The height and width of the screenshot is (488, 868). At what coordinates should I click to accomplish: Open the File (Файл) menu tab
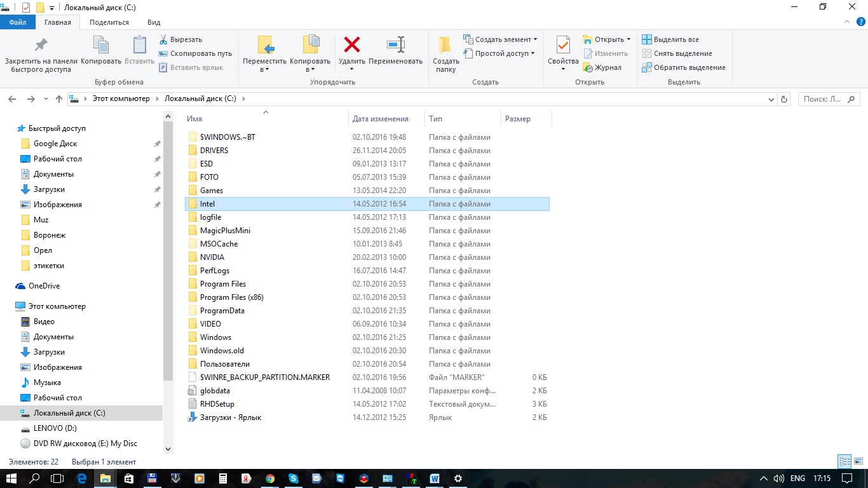coord(18,22)
